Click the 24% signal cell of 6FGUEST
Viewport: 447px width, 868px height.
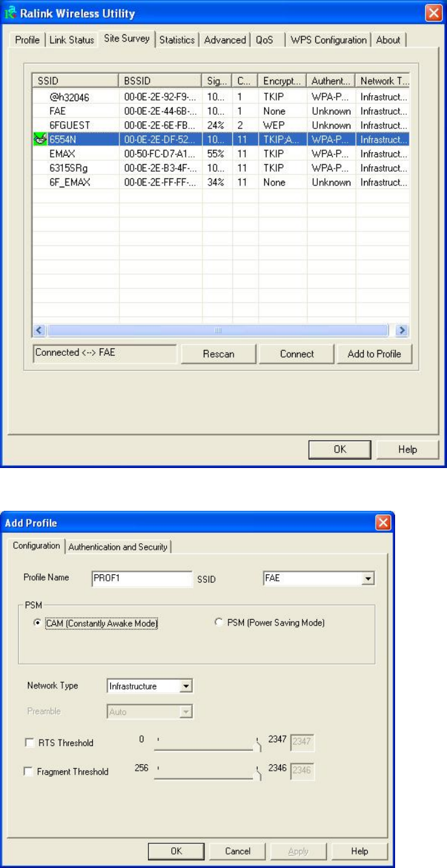pyautogui.click(x=217, y=125)
